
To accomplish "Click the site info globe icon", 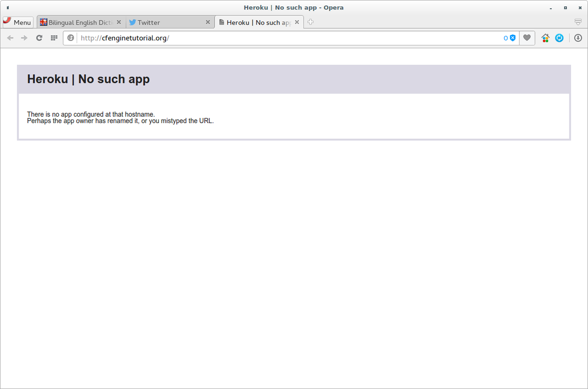I will point(71,38).
